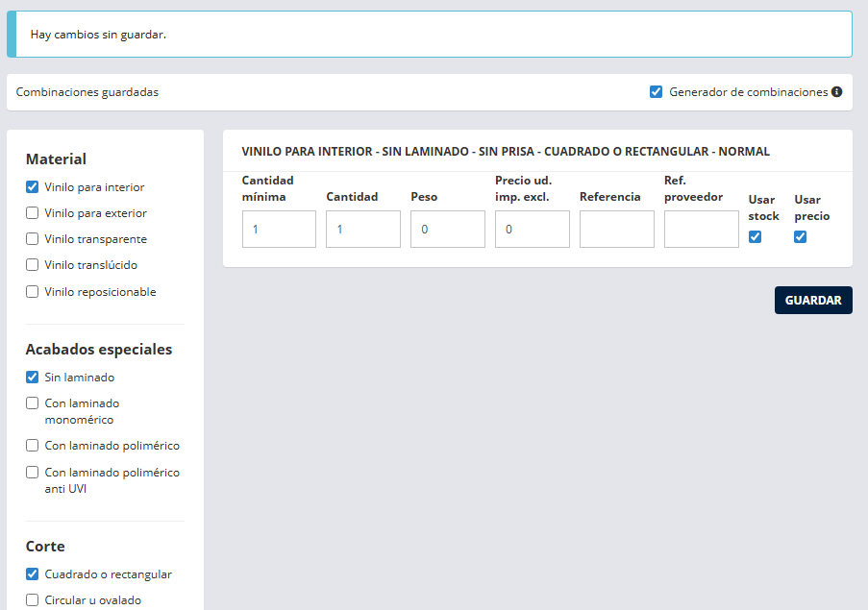
Task: Select Con laminado monomérico checkbox
Action: 33,403
